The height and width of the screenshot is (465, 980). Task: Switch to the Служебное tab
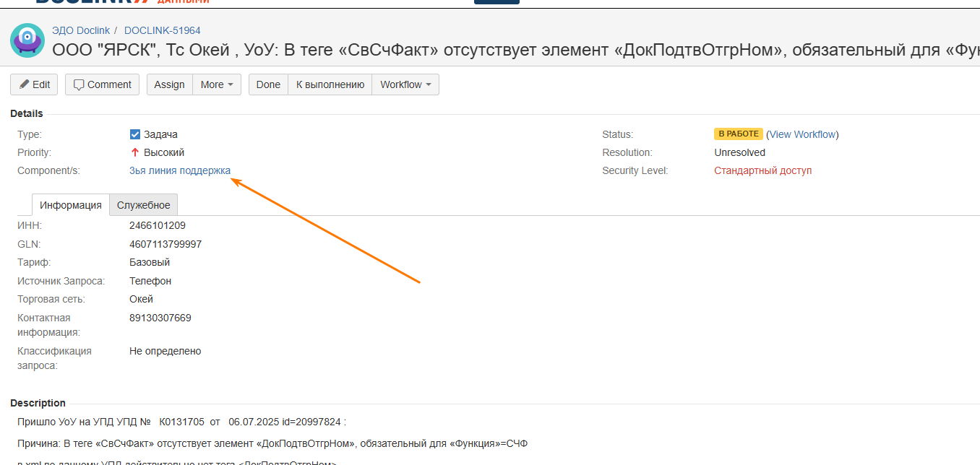[144, 205]
